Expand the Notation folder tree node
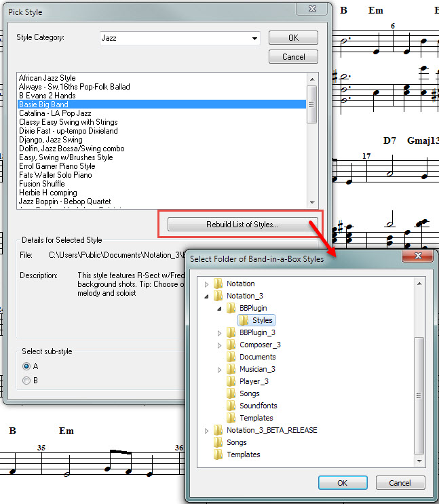439x504 pixels. [x=207, y=284]
